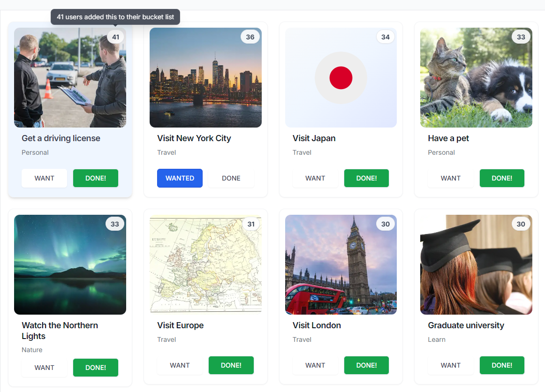Click WANT on the "Visit London" card
Screen dimensions: 545x392
tap(315, 365)
